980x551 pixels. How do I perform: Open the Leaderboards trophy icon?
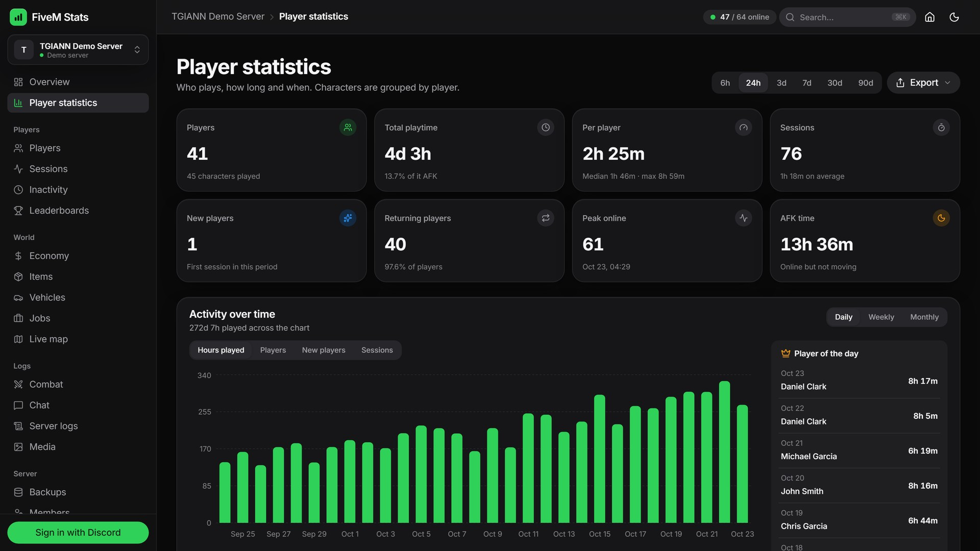pos(18,210)
